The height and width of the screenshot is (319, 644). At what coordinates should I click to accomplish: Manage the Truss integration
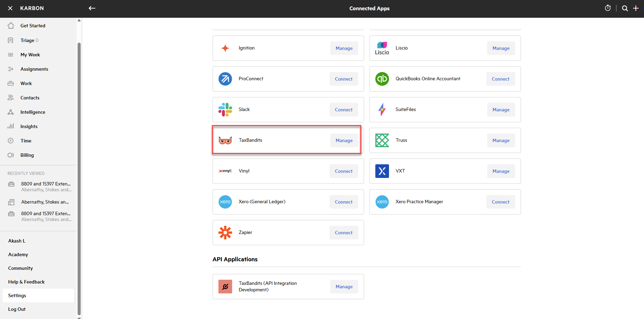click(501, 140)
